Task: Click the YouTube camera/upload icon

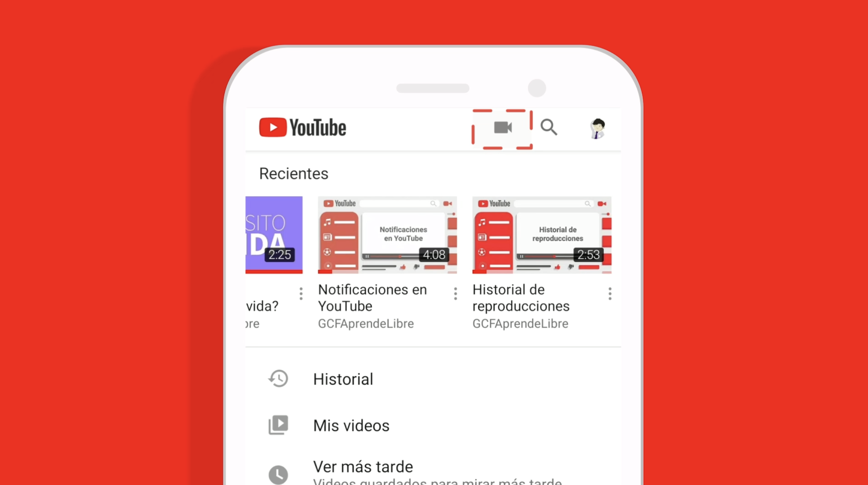Action: point(503,128)
